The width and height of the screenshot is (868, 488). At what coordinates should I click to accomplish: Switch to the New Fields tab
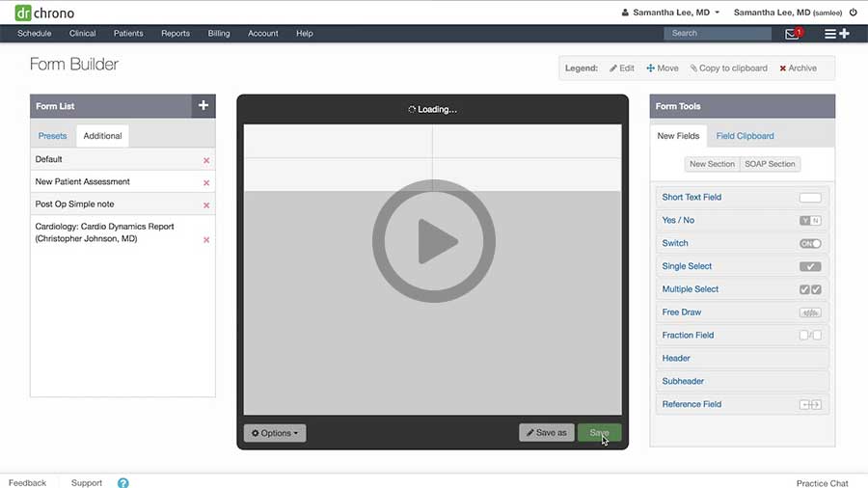[x=678, y=136]
